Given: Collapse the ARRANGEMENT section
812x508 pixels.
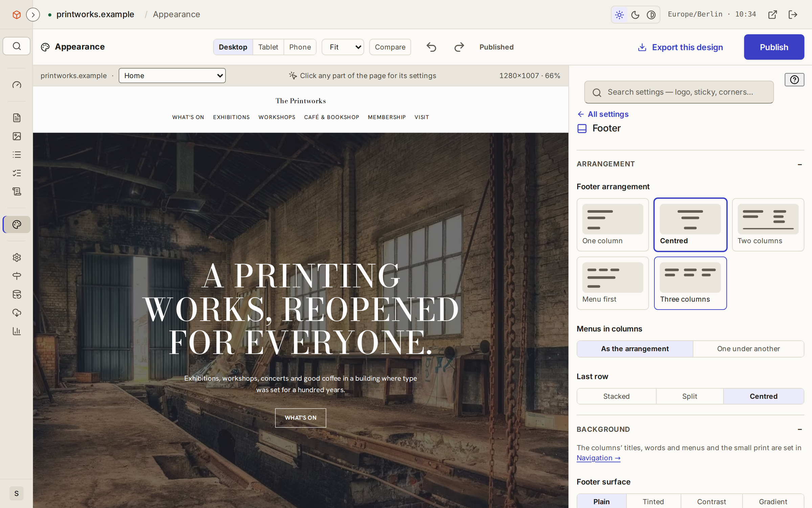Looking at the screenshot, I should [690, 164].
